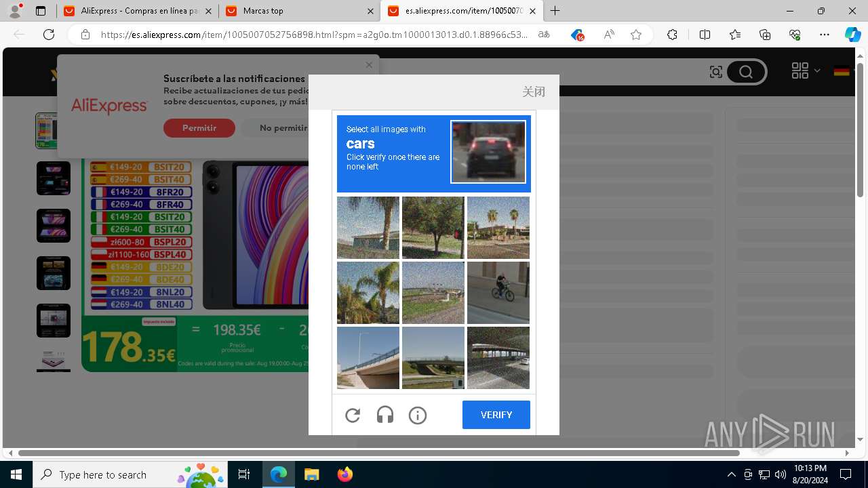Select captcha tile with grassy overpass
The width and height of the screenshot is (868, 488).
pos(433,293)
